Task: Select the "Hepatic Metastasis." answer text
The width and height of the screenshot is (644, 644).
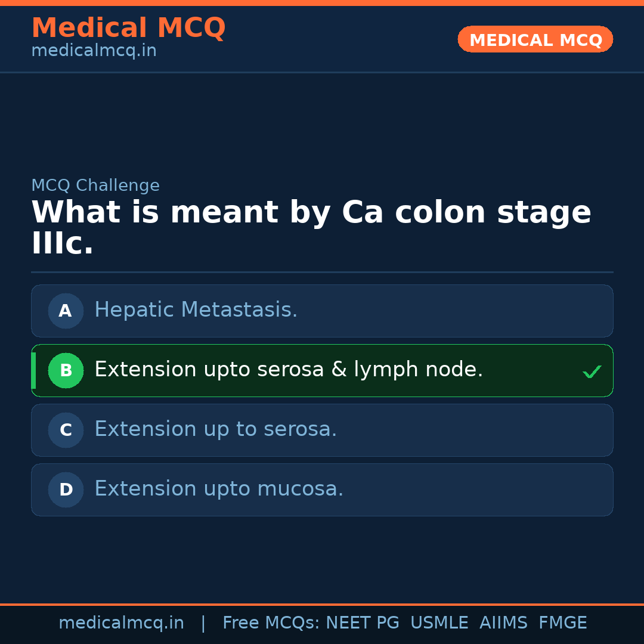Action: [x=196, y=310]
